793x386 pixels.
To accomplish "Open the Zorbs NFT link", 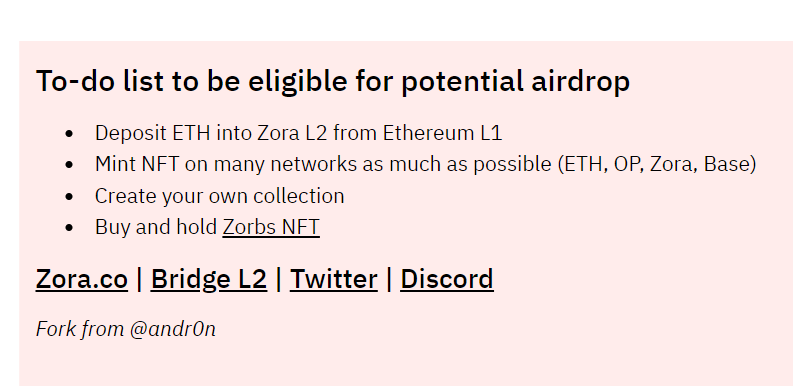I will [x=271, y=227].
